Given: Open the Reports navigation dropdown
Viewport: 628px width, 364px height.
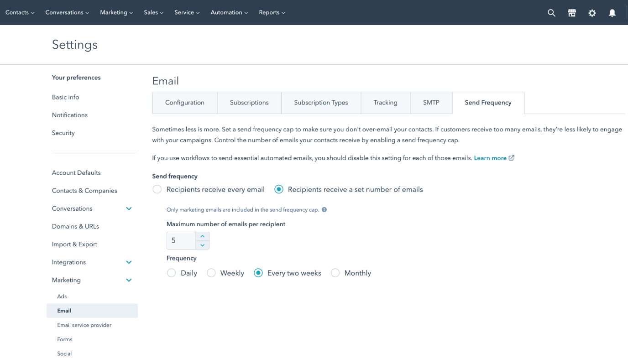Looking at the screenshot, I should (272, 12).
